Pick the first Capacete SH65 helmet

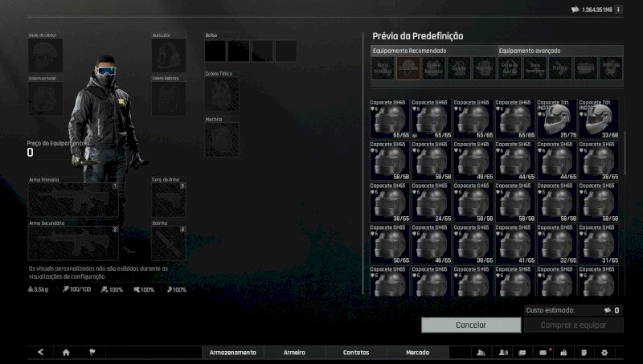pyautogui.click(x=390, y=120)
